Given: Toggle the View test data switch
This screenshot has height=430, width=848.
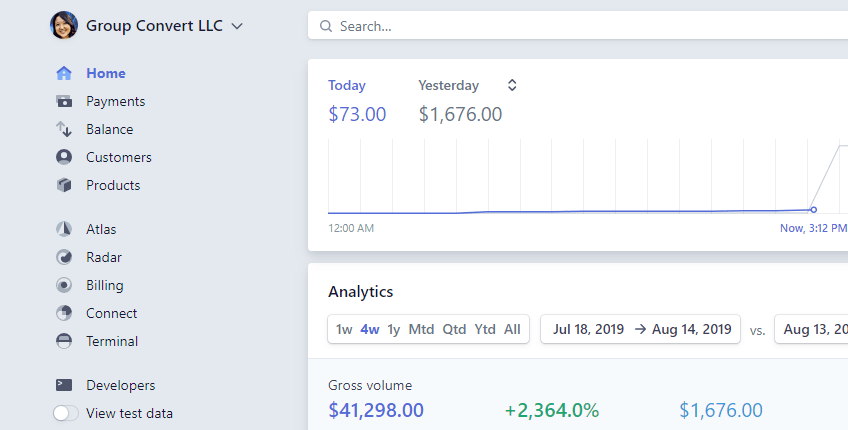Looking at the screenshot, I should 65,413.
